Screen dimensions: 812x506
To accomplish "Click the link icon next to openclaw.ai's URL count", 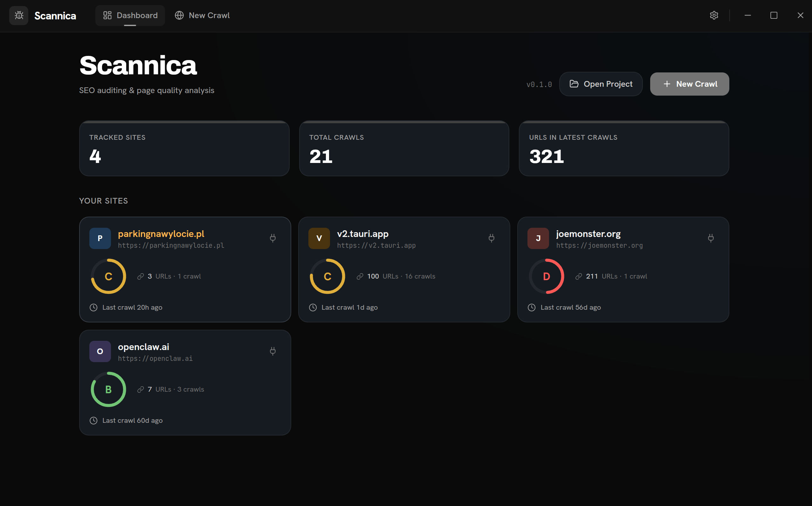I will pyautogui.click(x=140, y=389).
